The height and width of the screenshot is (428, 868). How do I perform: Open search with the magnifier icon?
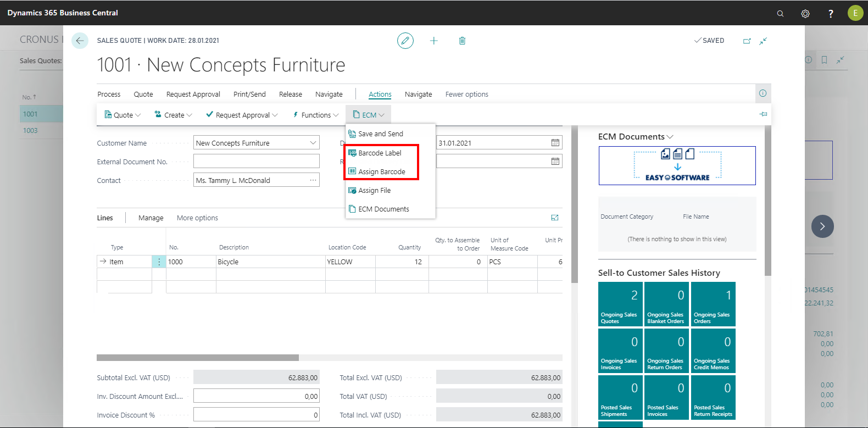(780, 13)
